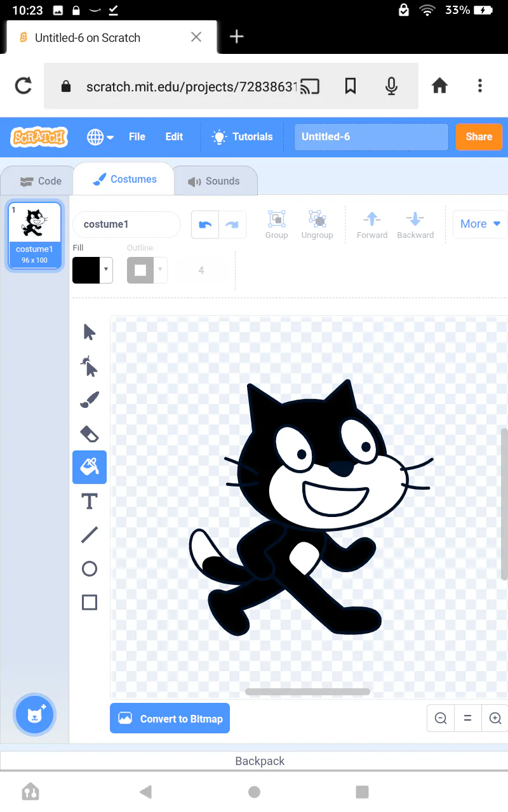The image size is (508, 812).
Task: Group the selected shapes
Action: click(276, 225)
